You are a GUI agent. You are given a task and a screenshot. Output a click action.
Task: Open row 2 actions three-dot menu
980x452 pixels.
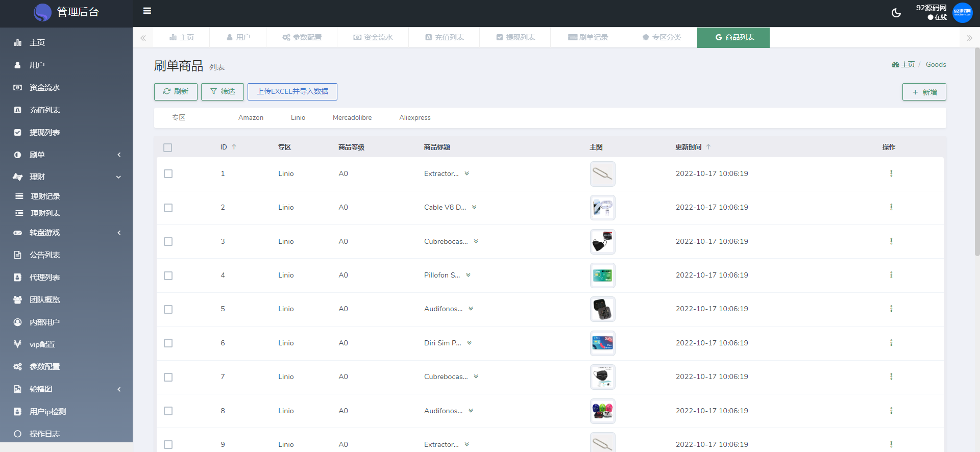[891, 207]
